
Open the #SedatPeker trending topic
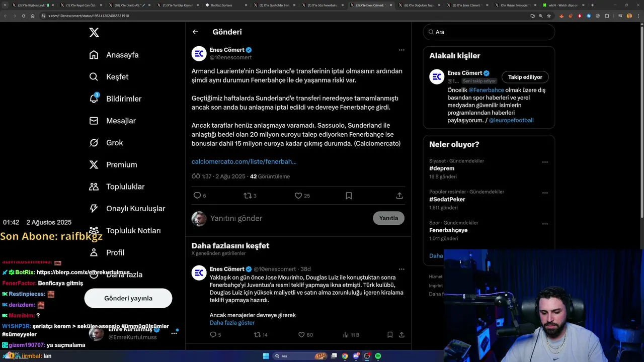tap(447, 199)
